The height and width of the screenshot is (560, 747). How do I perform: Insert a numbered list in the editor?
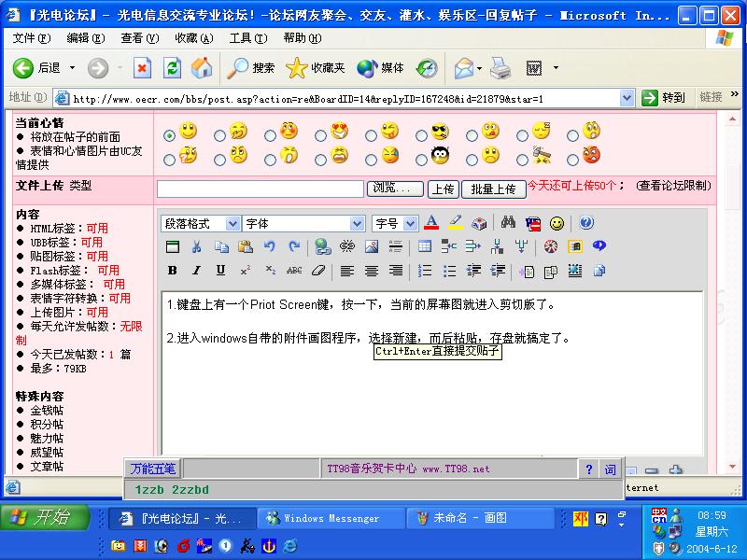pos(425,271)
